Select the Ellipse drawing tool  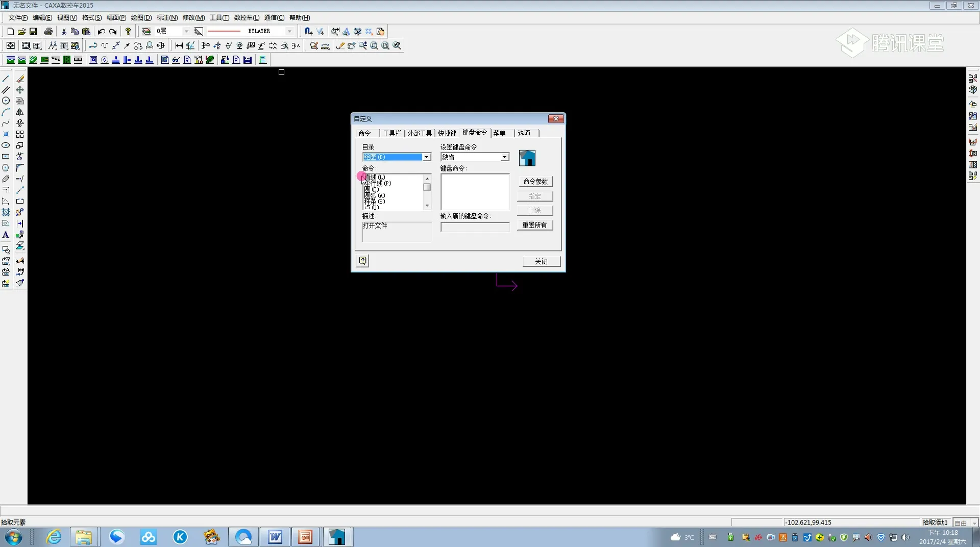point(6,145)
